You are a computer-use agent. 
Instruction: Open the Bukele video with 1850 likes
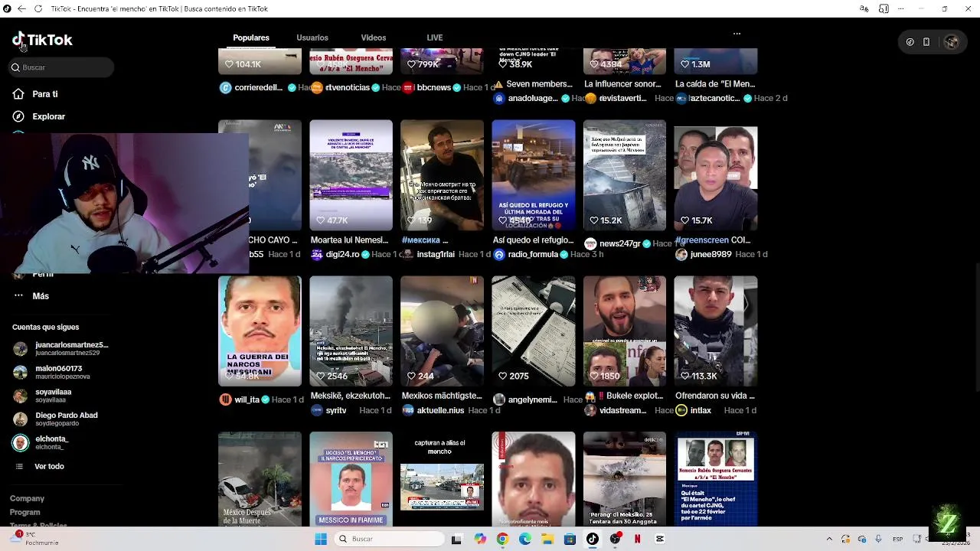click(x=624, y=331)
